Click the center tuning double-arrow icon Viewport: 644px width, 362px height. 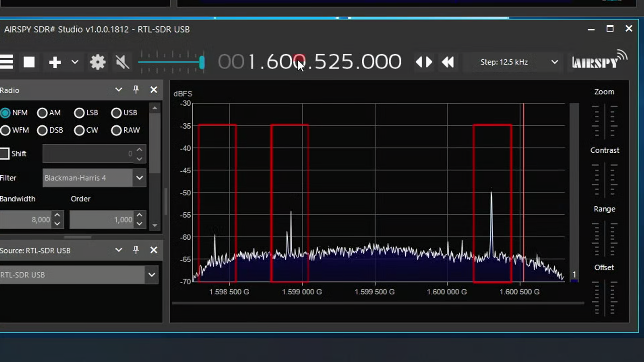click(424, 62)
